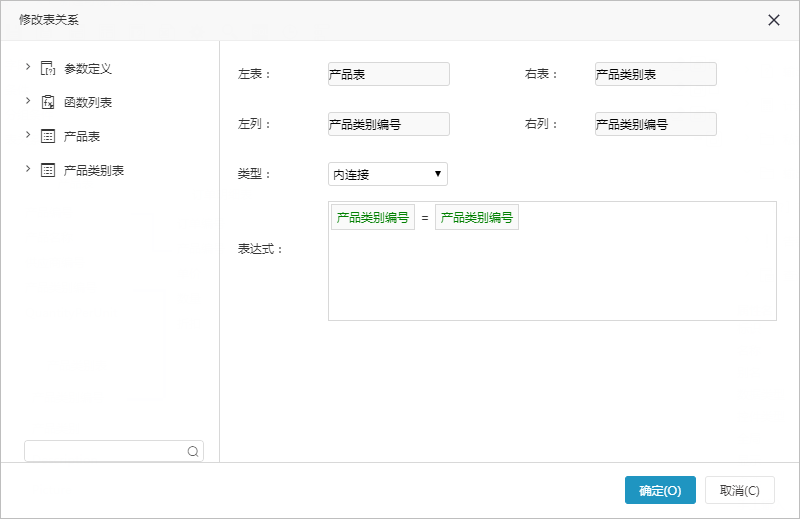Open the 类型 内连接 dropdown
The image size is (800, 519).
(x=388, y=174)
